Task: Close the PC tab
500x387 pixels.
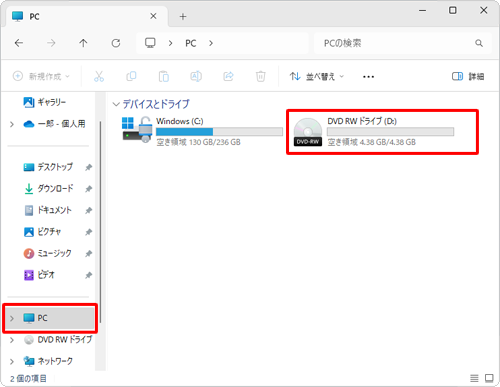Action: coord(153,16)
